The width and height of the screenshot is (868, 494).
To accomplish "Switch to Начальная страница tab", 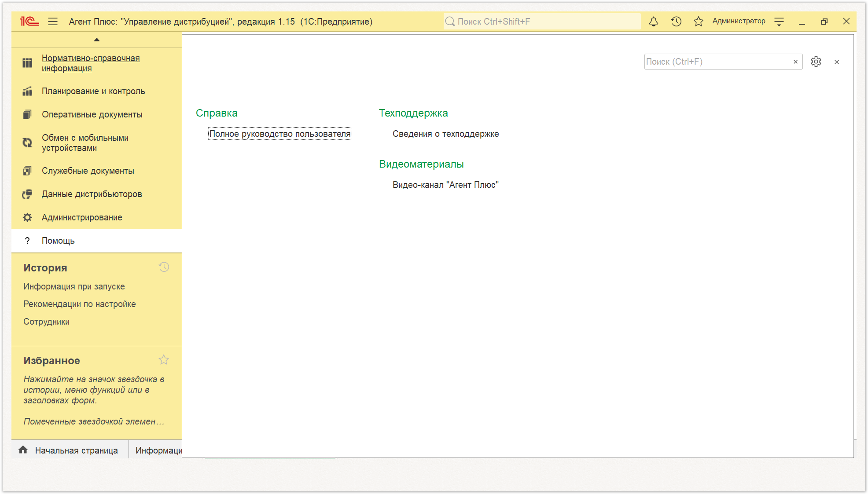I will [70, 450].
